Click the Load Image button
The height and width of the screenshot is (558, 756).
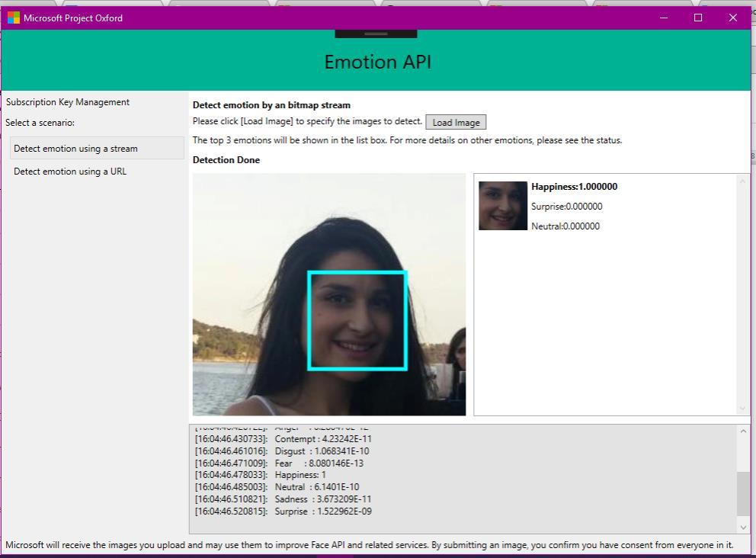pyautogui.click(x=456, y=122)
